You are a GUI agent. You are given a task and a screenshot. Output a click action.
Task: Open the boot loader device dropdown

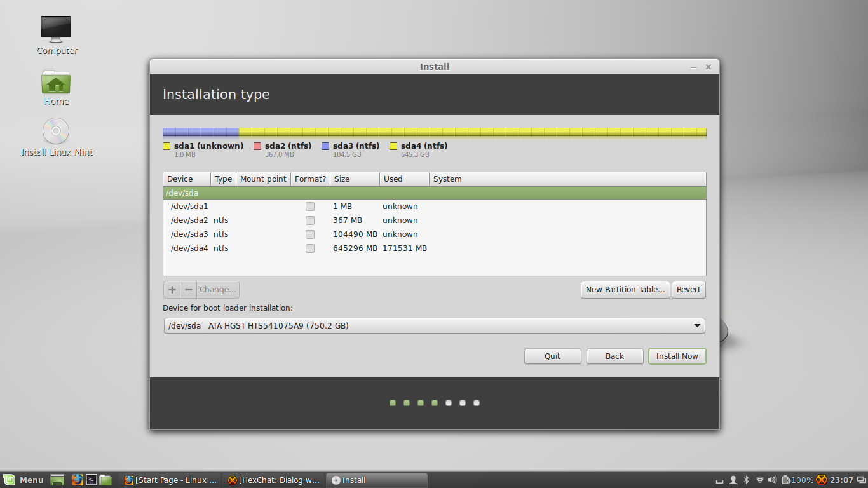pos(435,326)
